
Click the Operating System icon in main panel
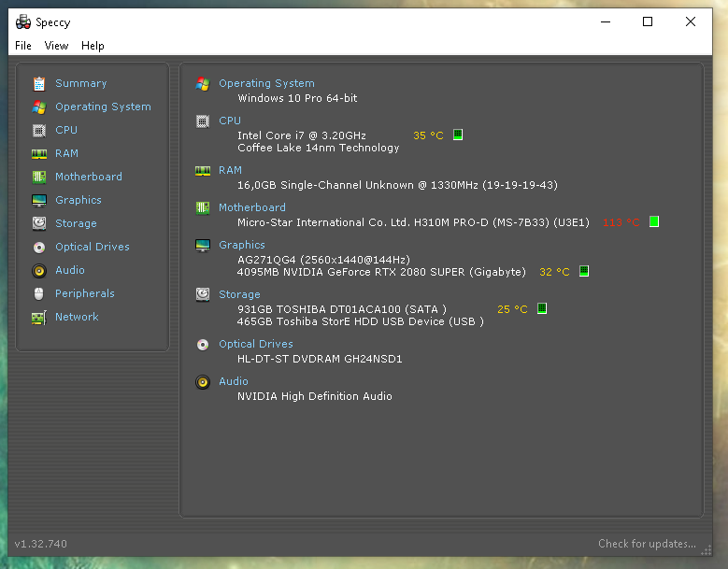click(203, 84)
